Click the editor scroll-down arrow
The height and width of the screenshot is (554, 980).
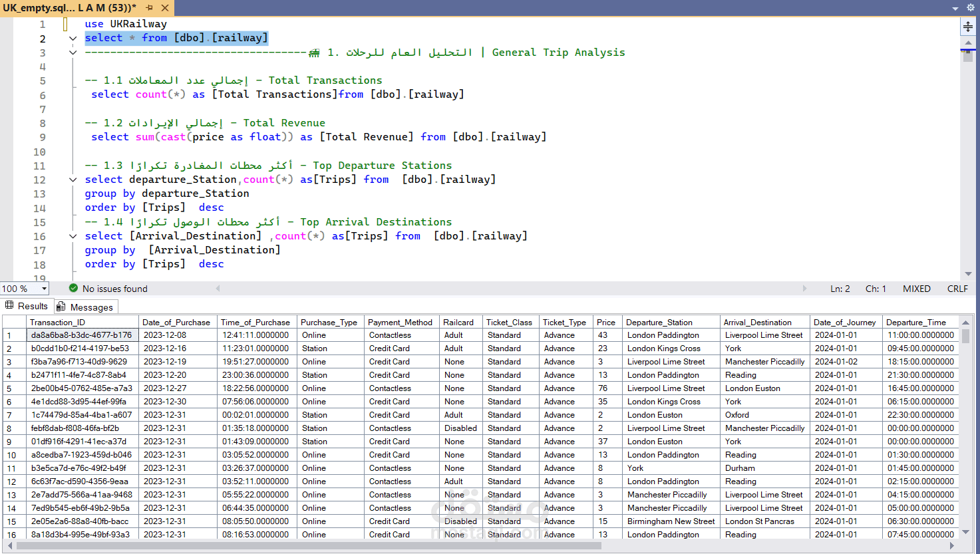coord(968,274)
